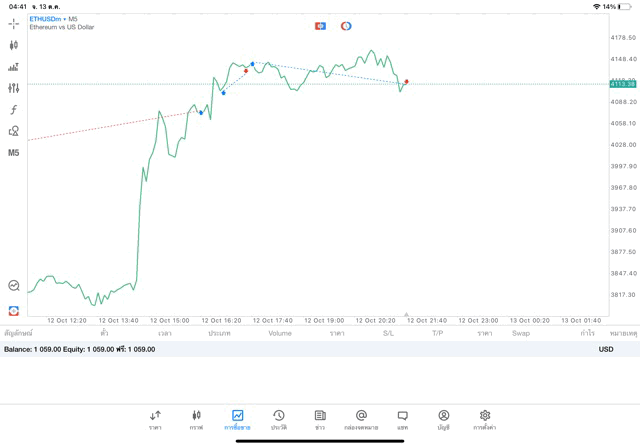Viewport: 640px width, 447px height.
Task: Open the Settings (การตั้งค่า) tab
Action: (485, 420)
